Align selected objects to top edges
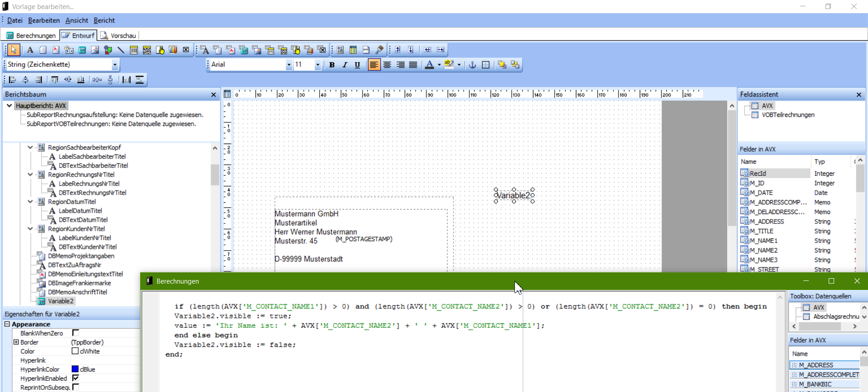Image resolution: width=868 pixels, height=392 pixels. (54, 80)
